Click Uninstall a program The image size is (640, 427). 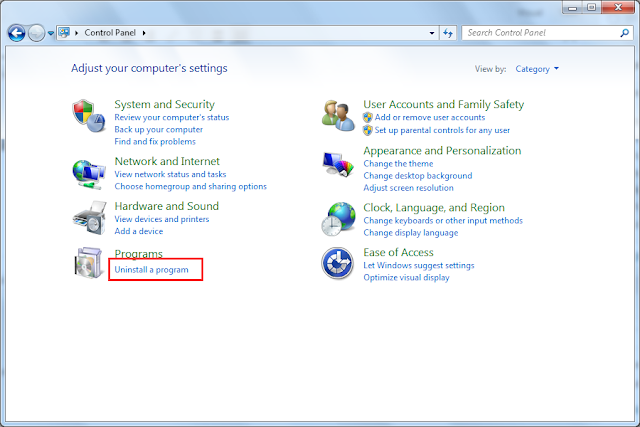pyautogui.click(x=151, y=270)
